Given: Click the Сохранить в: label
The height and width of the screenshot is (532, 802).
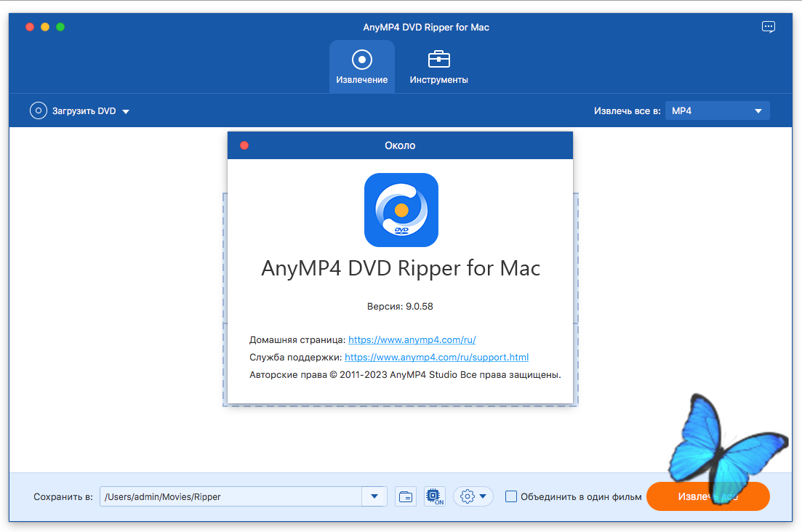Looking at the screenshot, I should [x=63, y=496].
